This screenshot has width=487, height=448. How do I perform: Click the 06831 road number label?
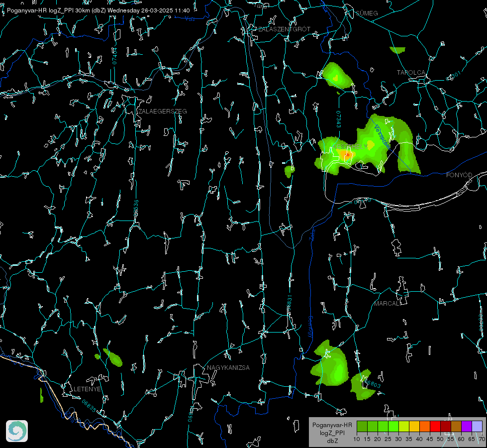pos(289,303)
